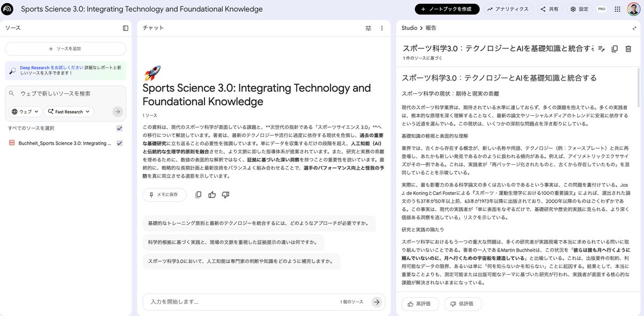The width and height of the screenshot is (644, 316).
Task: Click the 報告 breadcrumb label
Action: [431, 28]
